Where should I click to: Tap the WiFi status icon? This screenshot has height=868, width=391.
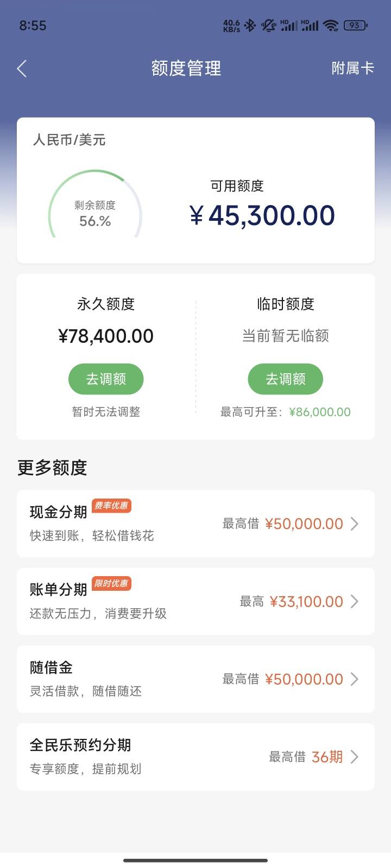click(x=330, y=25)
